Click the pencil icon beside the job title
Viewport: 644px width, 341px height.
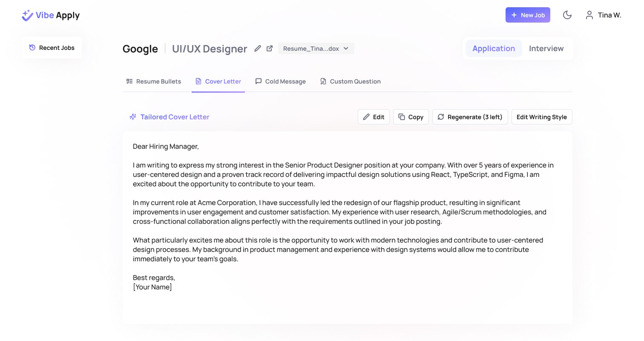click(x=258, y=49)
